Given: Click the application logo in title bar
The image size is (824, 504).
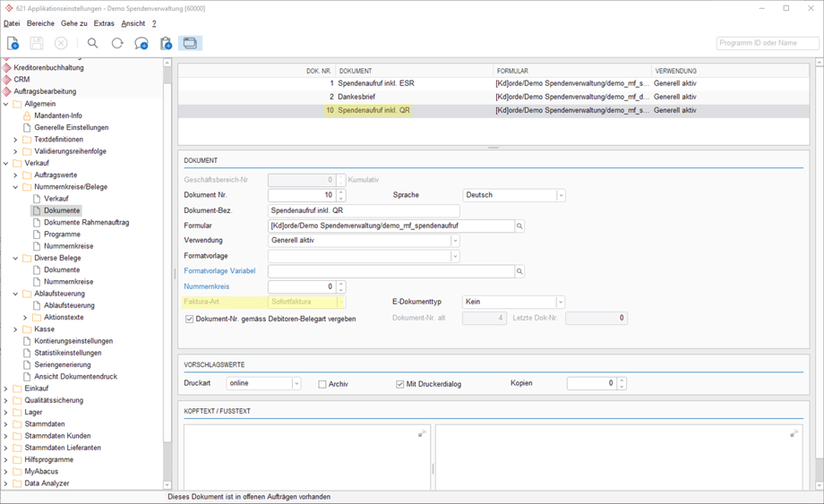Looking at the screenshot, I should 9,8.
